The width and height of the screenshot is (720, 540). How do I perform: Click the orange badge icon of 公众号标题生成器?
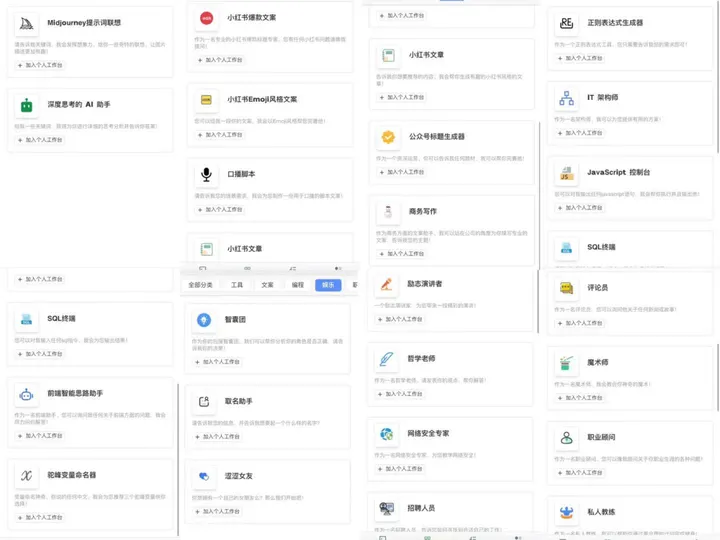(388, 137)
